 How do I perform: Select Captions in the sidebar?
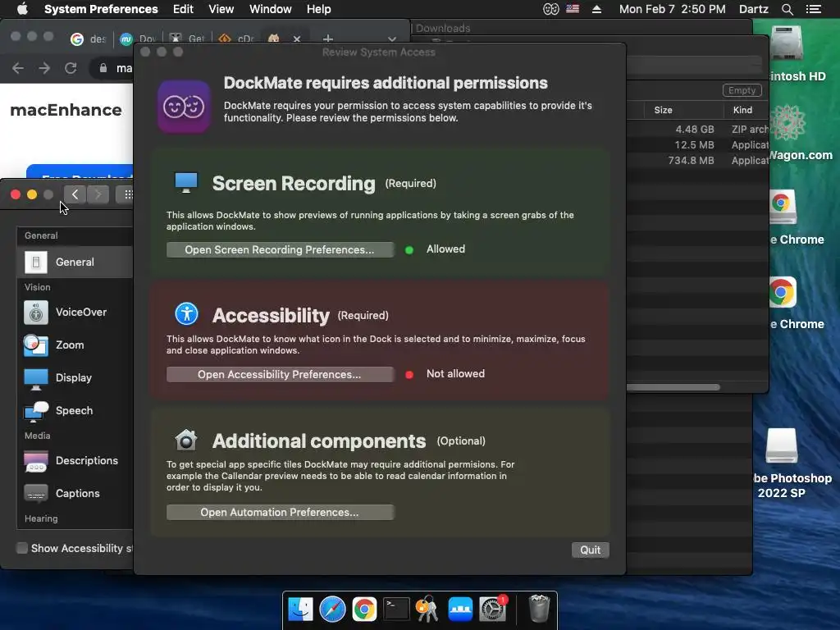click(x=75, y=493)
